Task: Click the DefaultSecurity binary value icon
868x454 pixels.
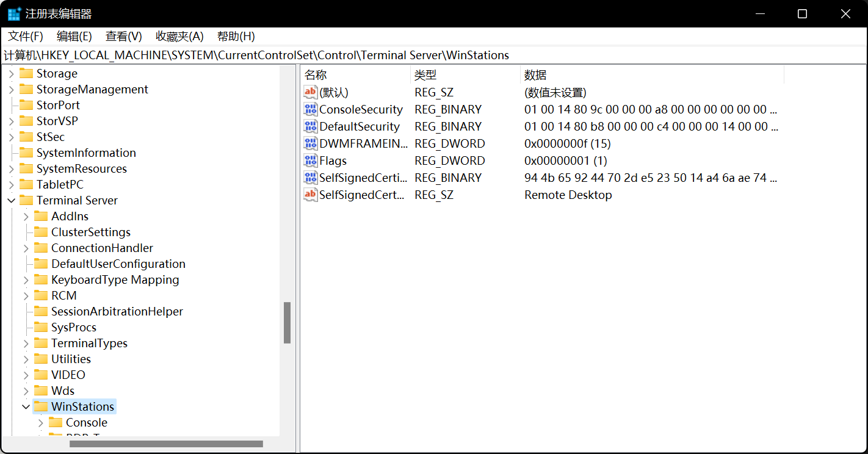Action: (x=311, y=126)
